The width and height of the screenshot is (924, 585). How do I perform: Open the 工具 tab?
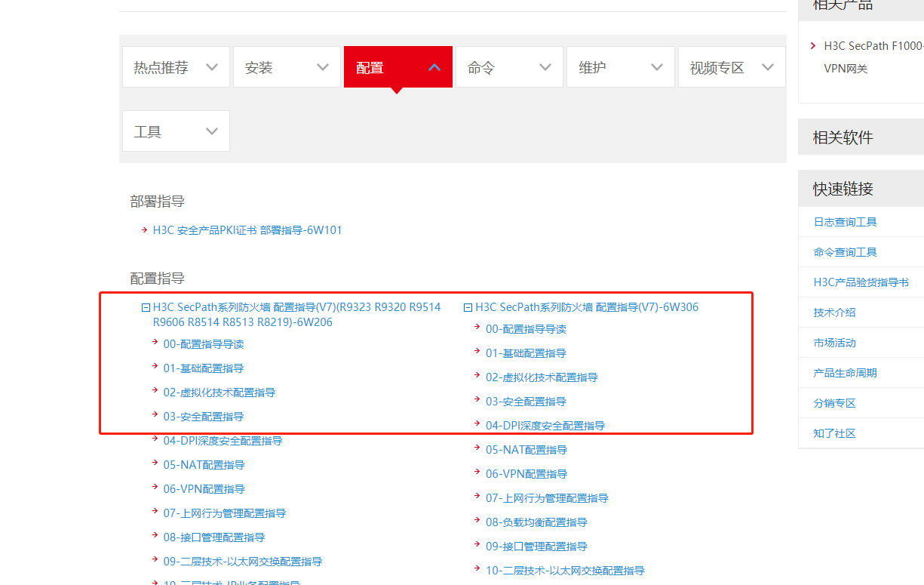176,131
